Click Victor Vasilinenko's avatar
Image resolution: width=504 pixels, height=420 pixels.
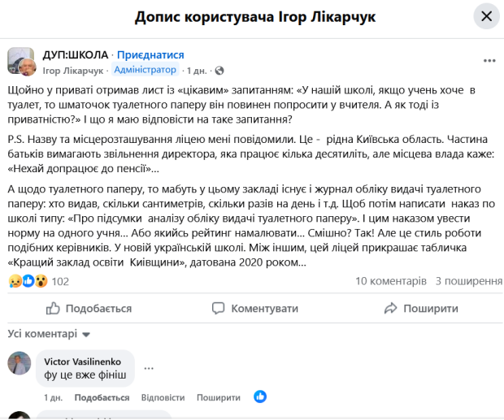[x=20, y=363]
